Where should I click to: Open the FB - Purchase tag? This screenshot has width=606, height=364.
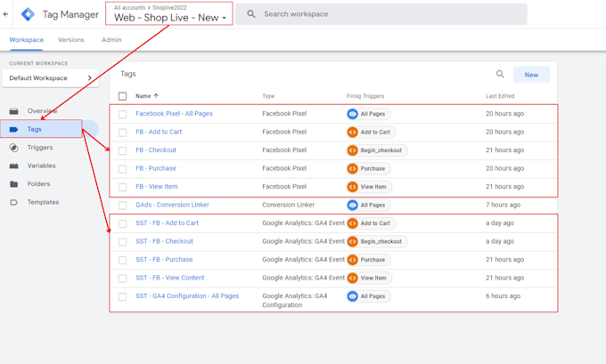156,169
